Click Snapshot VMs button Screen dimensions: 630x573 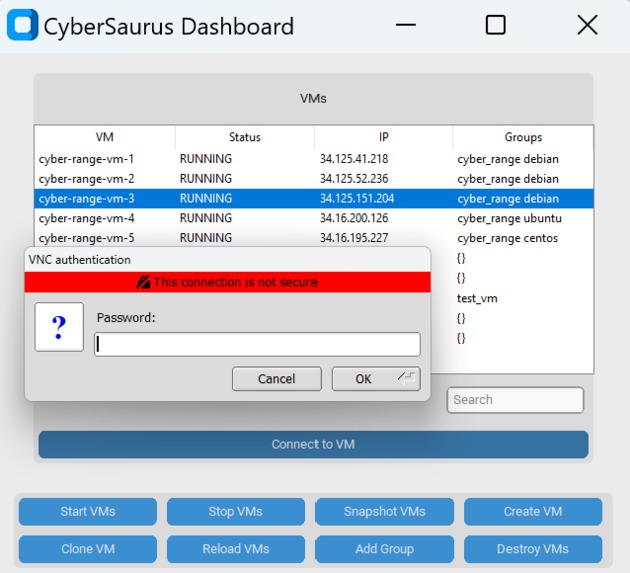(x=385, y=512)
